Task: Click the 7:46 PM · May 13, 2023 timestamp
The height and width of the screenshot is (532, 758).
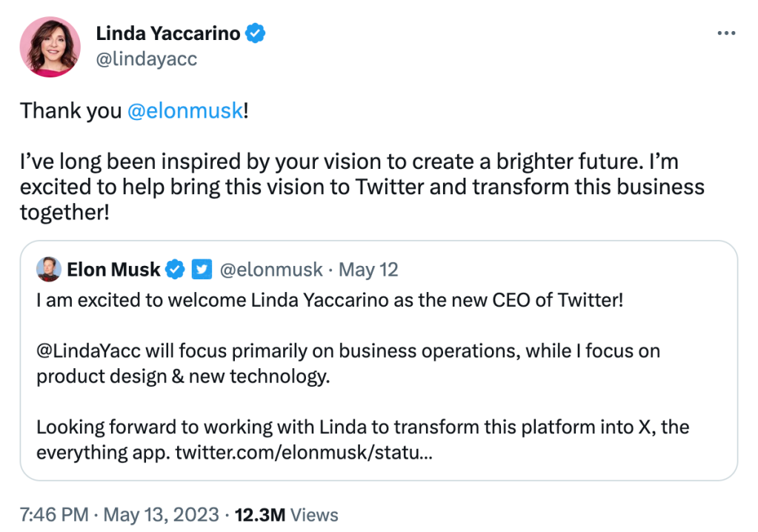Action: tap(119, 514)
